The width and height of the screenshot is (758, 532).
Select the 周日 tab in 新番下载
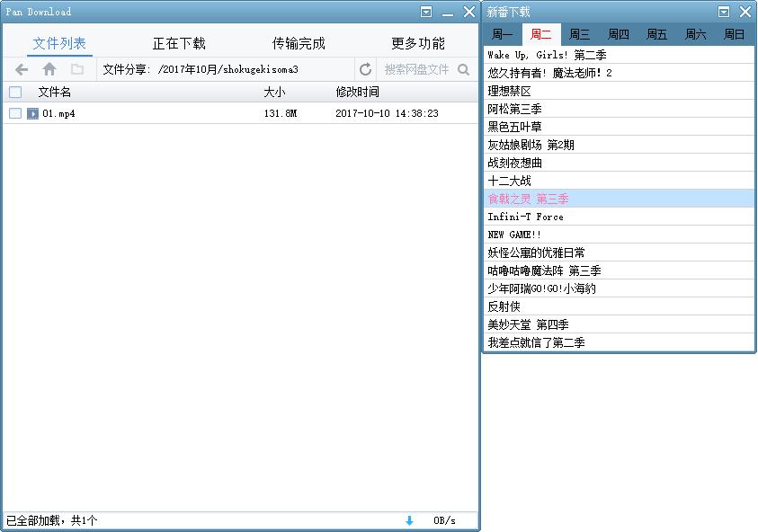[736, 33]
